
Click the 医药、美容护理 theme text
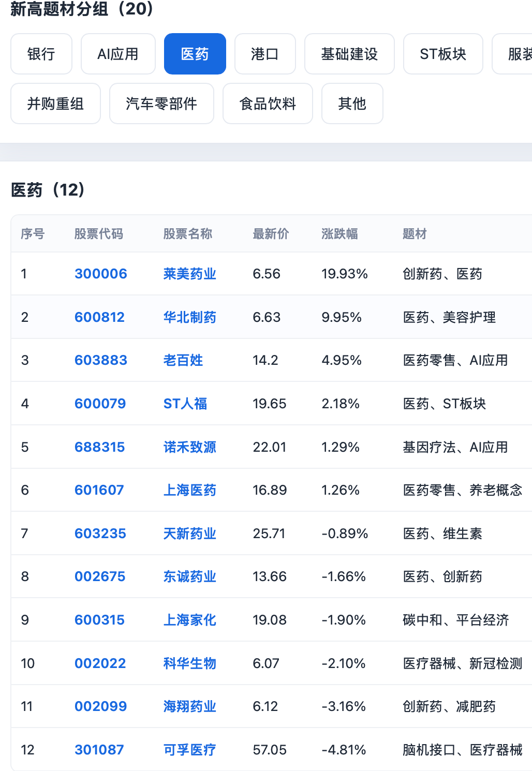pyautogui.click(x=449, y=317)
